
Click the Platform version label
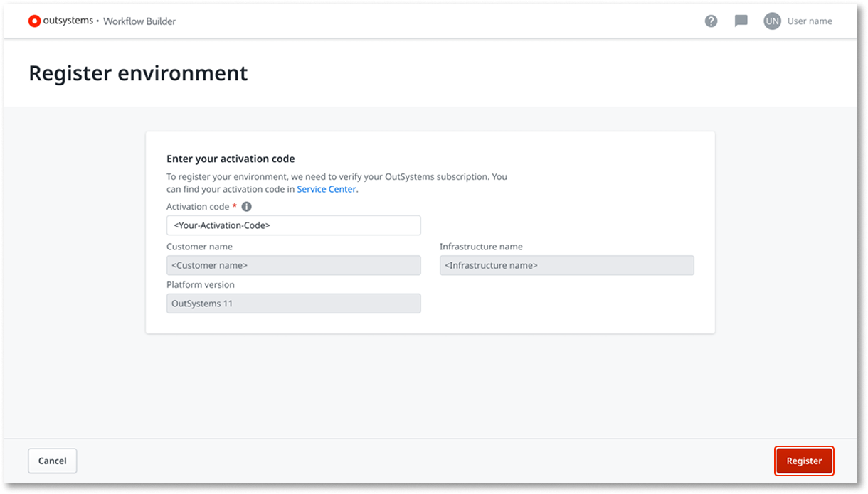(x=201, y=285)
